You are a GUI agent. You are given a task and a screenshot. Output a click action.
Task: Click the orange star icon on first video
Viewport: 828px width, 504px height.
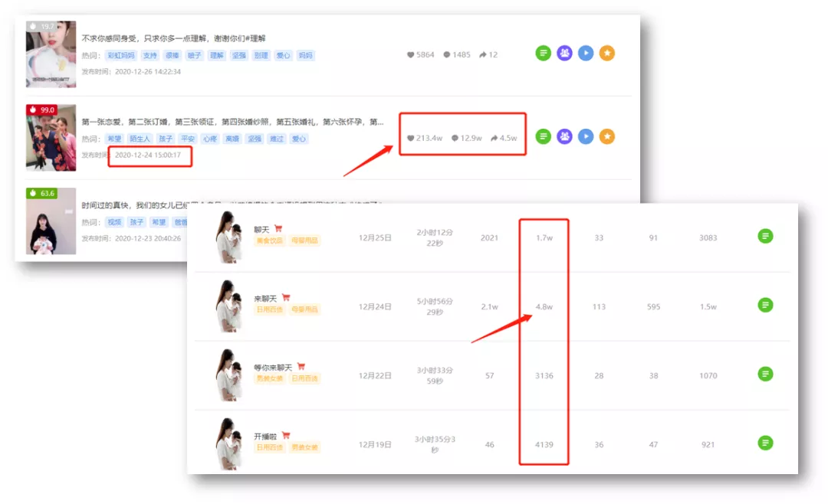point(607,54)
